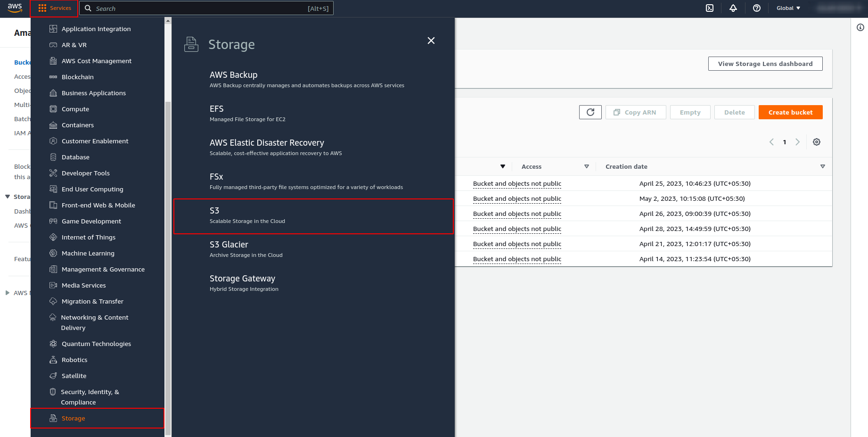Expand the Global region dropdown

788,8
